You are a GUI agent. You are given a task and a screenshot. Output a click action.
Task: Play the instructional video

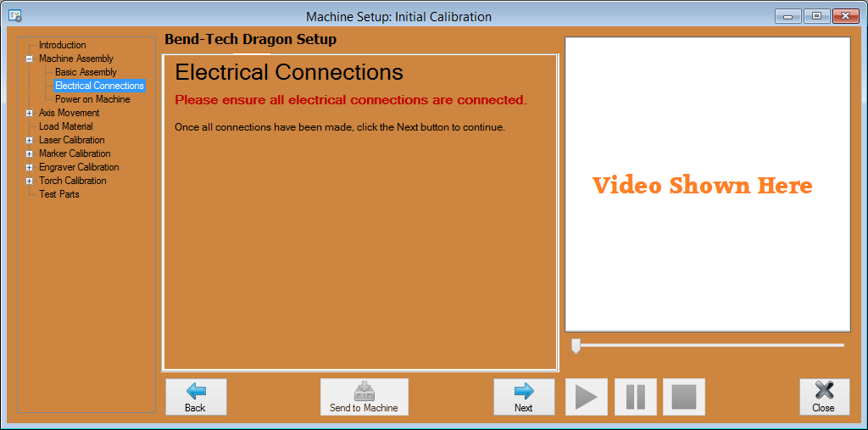pyautogui.click(x=587, y=397)
